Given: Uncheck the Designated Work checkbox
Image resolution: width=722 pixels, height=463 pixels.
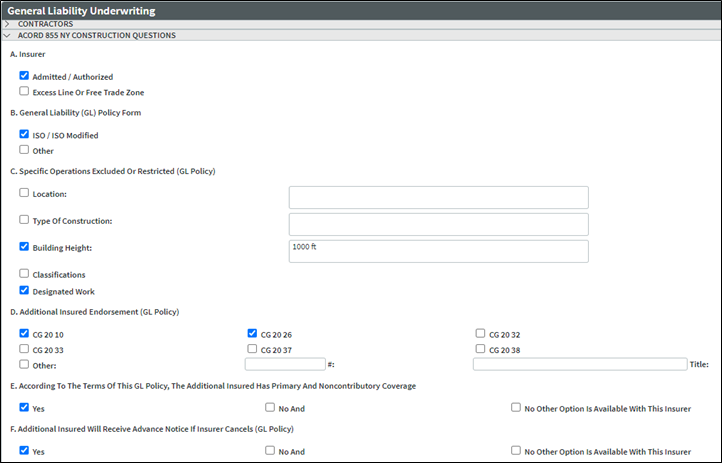Looking at the screenshot, I should pos(24,291).
